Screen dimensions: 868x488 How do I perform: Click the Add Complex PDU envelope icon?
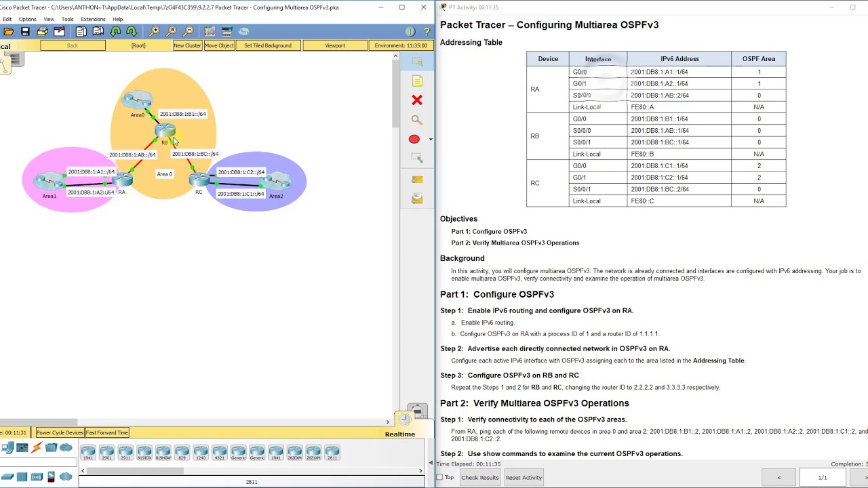click(x=417, y=199)
